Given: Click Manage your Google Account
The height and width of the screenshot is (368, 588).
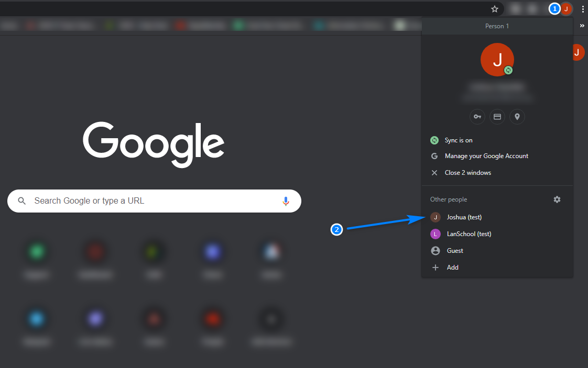Looking at the screenshot, I should click(486, 155).
